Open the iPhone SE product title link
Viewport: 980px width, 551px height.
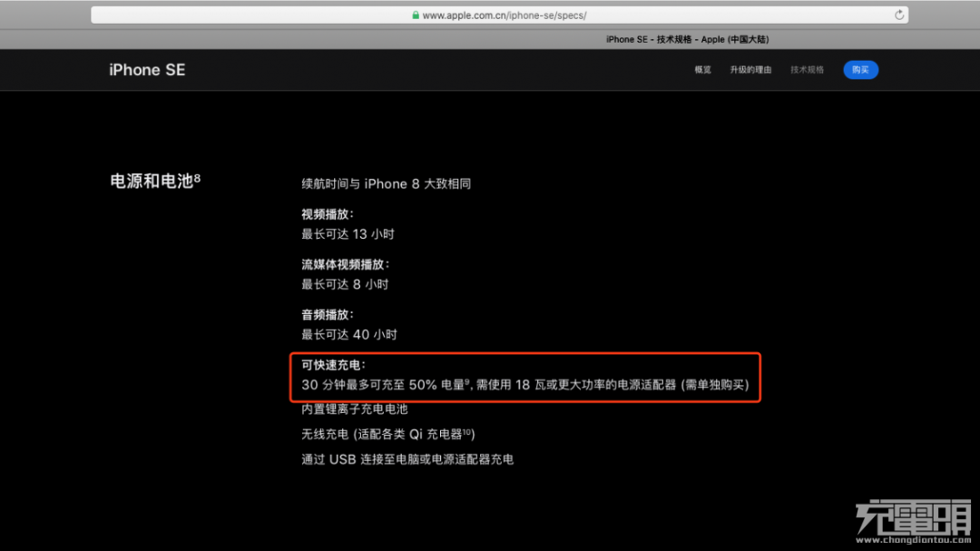[x=148, y=70]
